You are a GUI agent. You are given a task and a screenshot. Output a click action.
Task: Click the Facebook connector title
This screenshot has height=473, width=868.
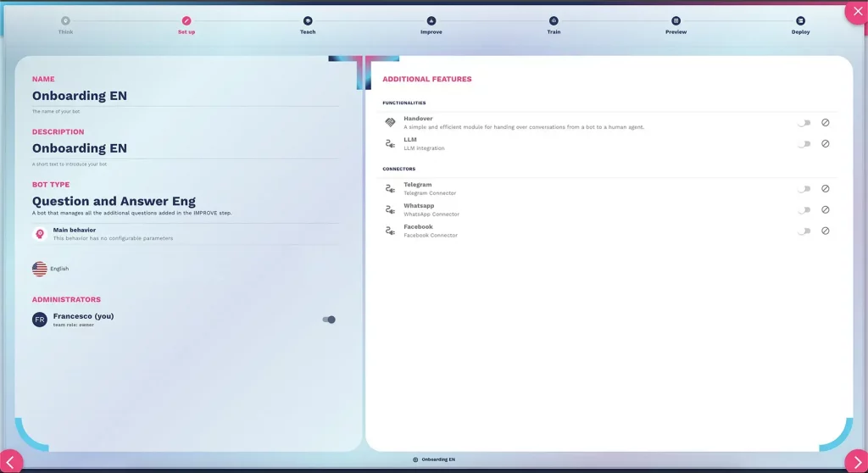(x=418, y=226)
